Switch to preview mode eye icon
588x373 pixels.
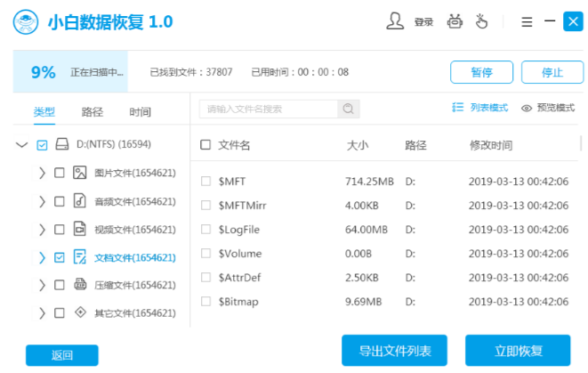[527, 109]
